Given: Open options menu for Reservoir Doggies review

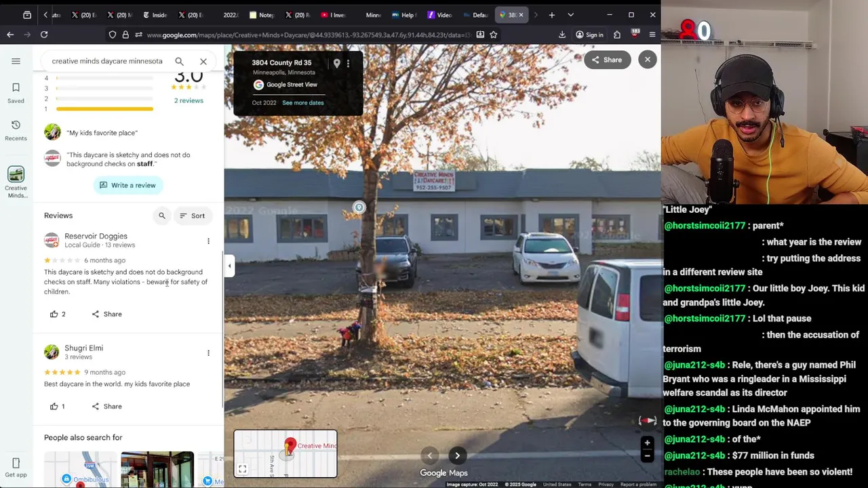Looking at the screenshot, I should [208, 241].
